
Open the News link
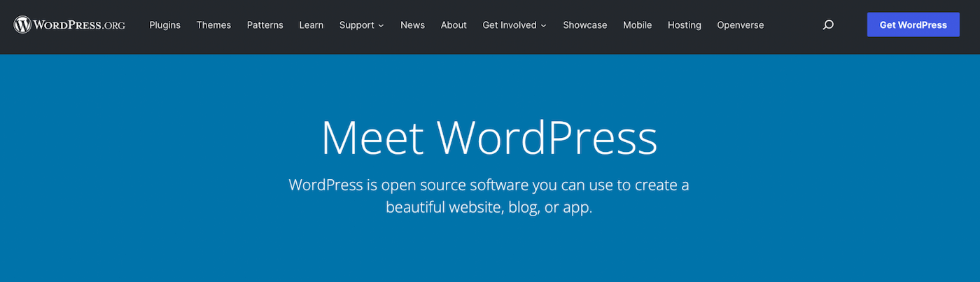(x=412, y=24)
